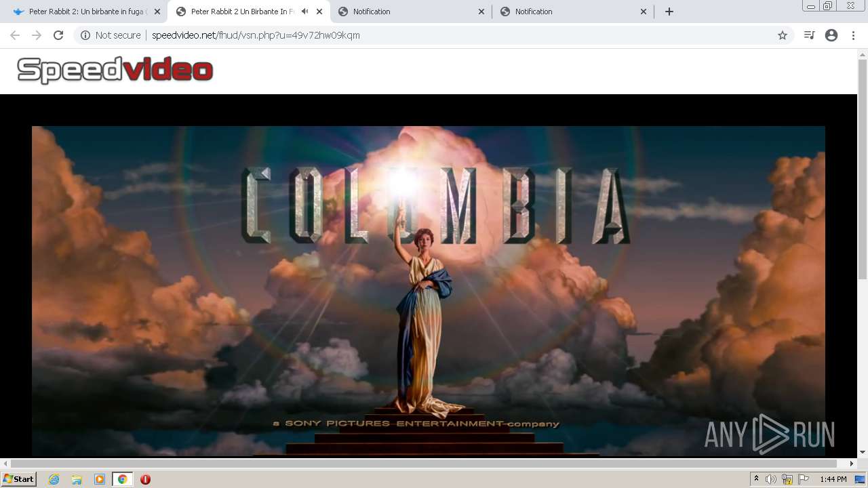
Task: Click the vertical page scrollbar thumb
Action: (x=863, y=169)
